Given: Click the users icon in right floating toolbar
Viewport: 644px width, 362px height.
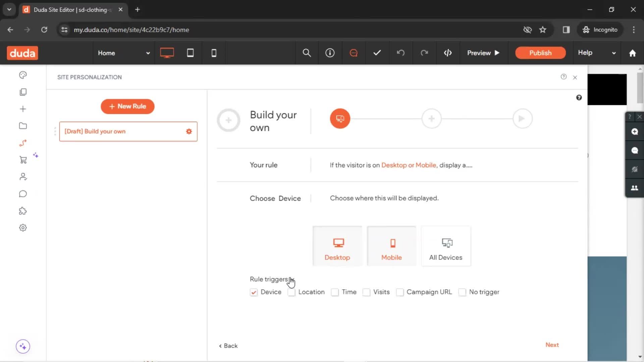Looking at the screenshot, I should point(634,188).
